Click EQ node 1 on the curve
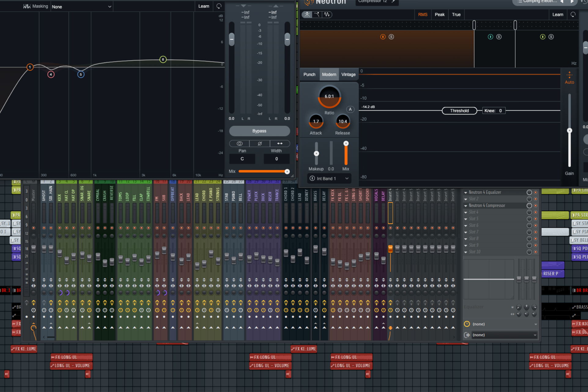The image size is (588, 392). 30,67
